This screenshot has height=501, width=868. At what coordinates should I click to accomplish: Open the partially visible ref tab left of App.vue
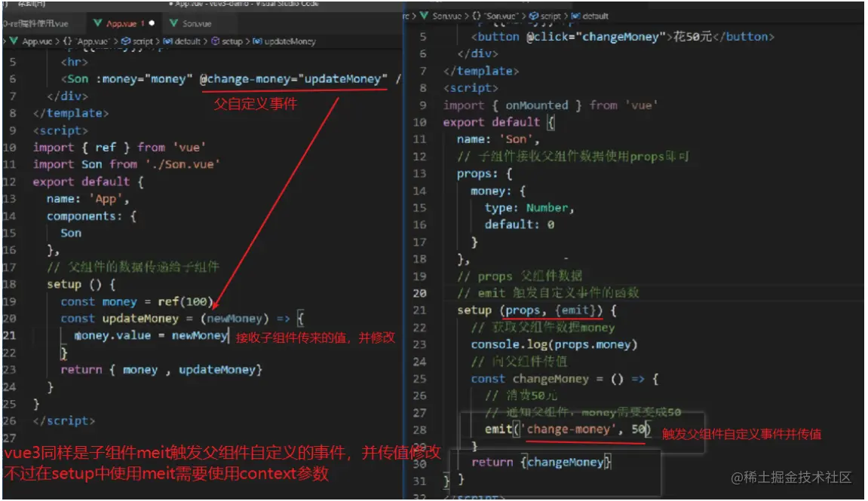35,23
